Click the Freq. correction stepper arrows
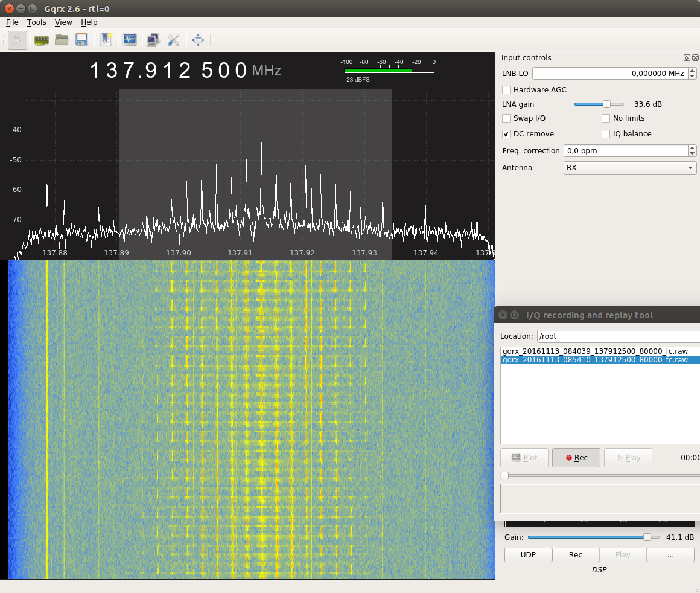 point(692,151)
